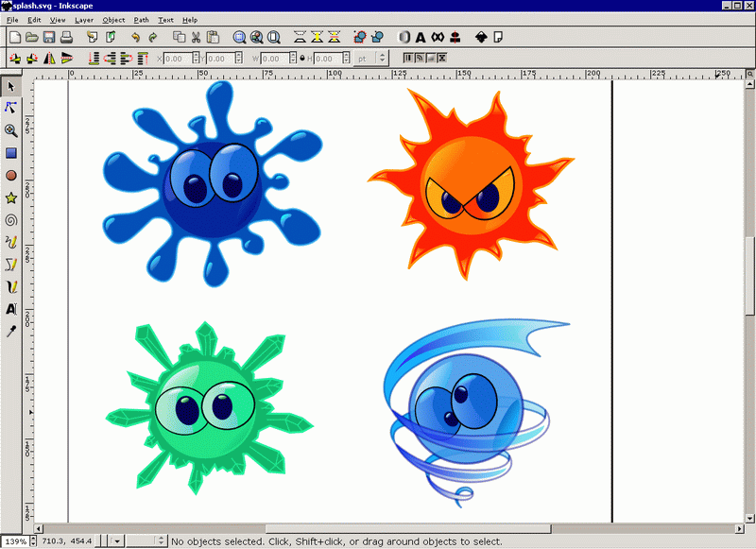Open the XML editor icon
756x549 pixels.
(x=438, y=37)
